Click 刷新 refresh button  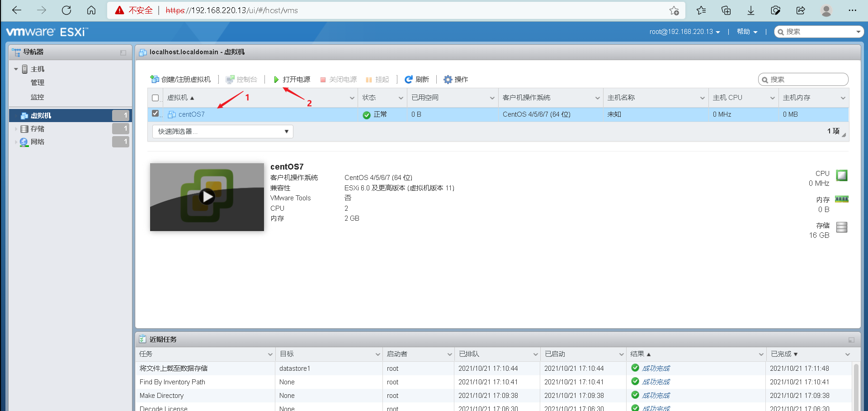[x=417, y=80]
